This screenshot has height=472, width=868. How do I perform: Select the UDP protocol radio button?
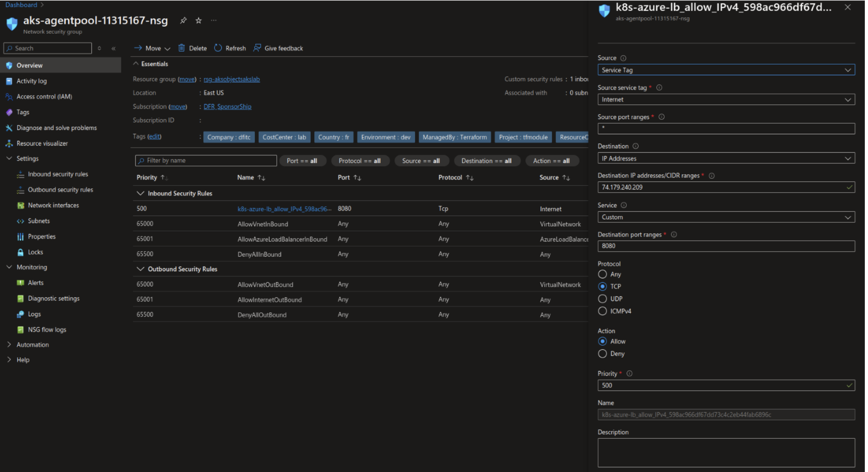point(603,298)
